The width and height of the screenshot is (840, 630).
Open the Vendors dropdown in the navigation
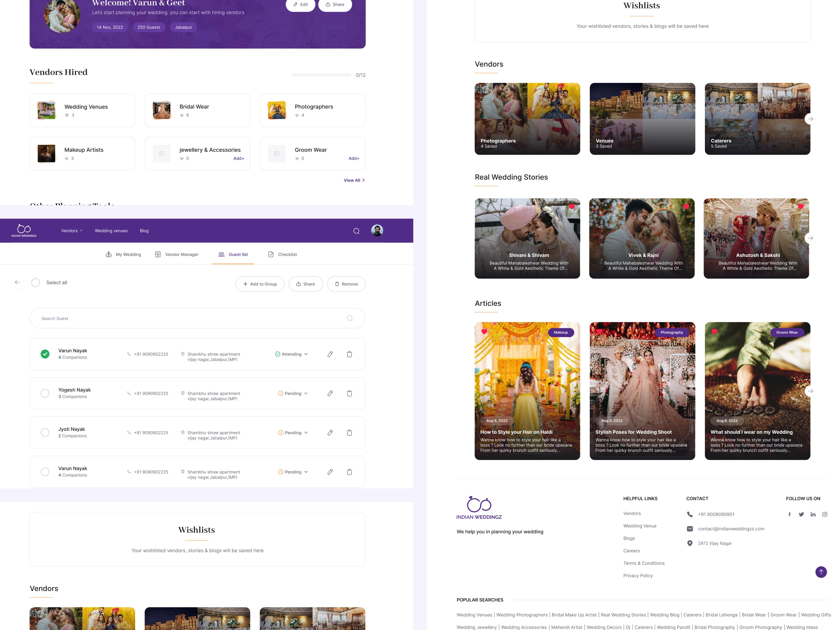(71, 231)
